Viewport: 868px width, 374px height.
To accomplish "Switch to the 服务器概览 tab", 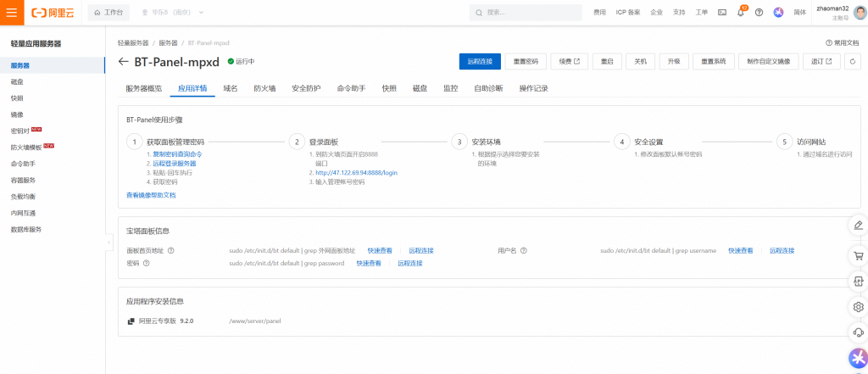I will [x=144, y=89].
